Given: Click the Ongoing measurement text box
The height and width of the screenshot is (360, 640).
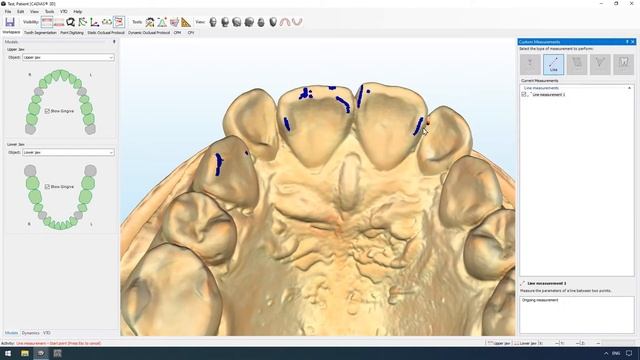Looking at the screenshot, I should (577, 315).
